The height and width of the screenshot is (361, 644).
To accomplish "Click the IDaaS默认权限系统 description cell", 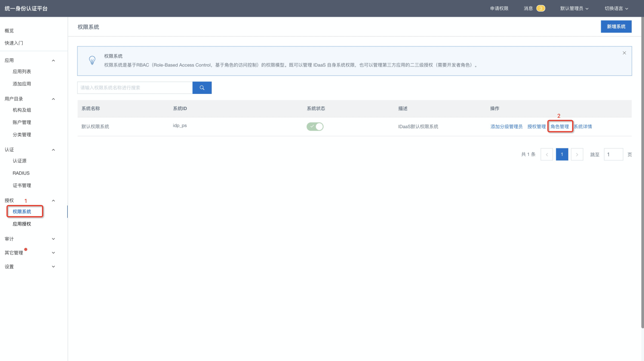I will (418, 126).
